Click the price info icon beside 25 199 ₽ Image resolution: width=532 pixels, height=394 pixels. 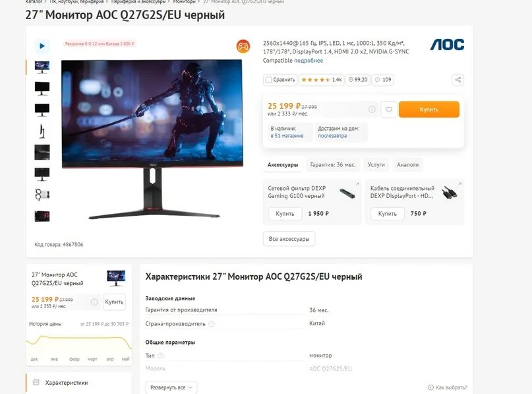[x=372, y=110]
